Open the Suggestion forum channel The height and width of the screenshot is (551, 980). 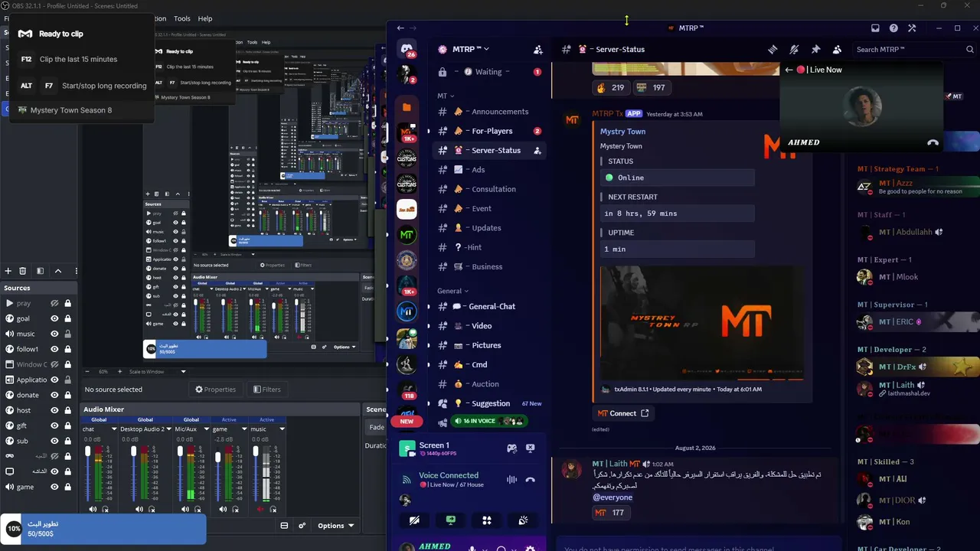pos(490,403)
